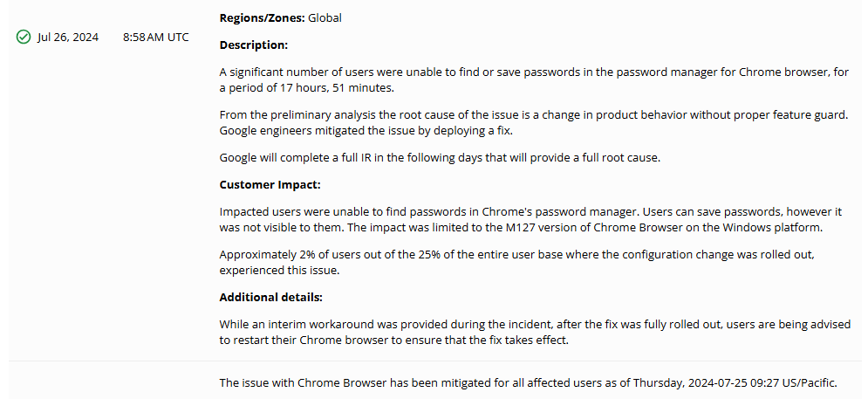Click the Jul 26, 2024 date entry
The width and height of the screenshot is (868, 399).
pos(68,38)
